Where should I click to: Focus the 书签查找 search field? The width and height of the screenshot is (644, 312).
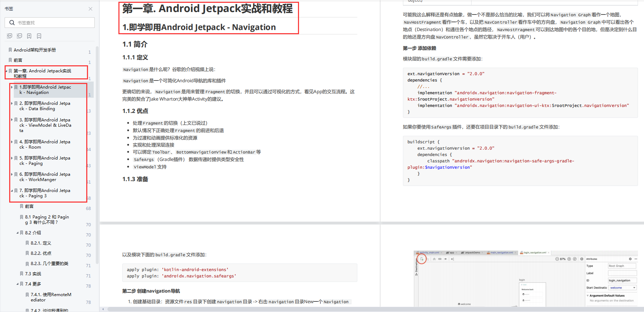[49, 23]
